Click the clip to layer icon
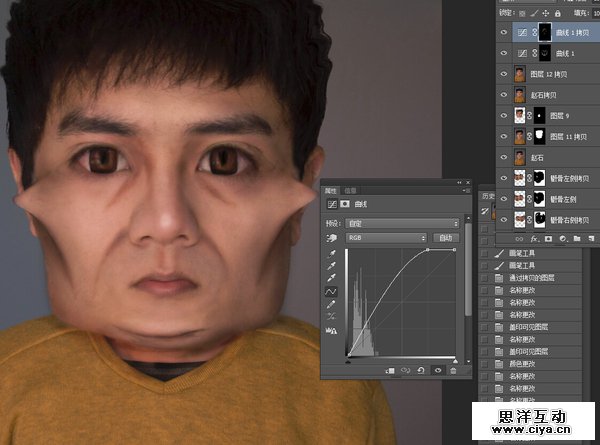The height and width of the screenshot is (445, 600). [389, 370]
